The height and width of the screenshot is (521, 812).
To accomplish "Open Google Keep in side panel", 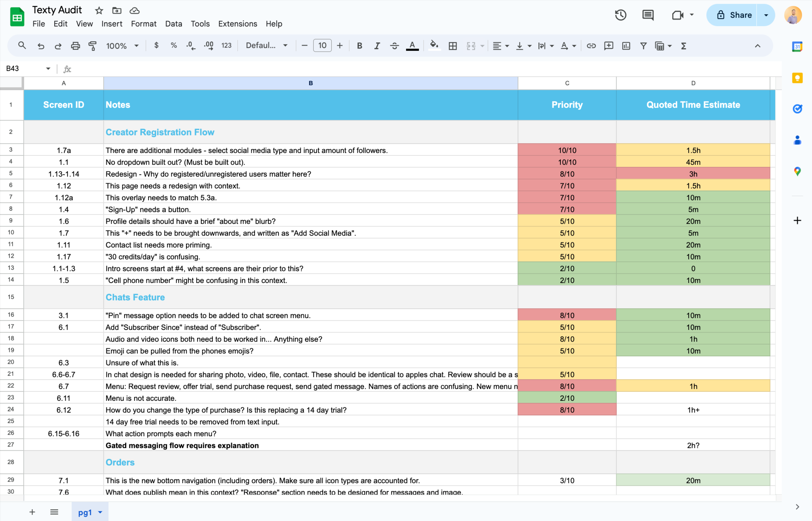I will pos(797,78).
